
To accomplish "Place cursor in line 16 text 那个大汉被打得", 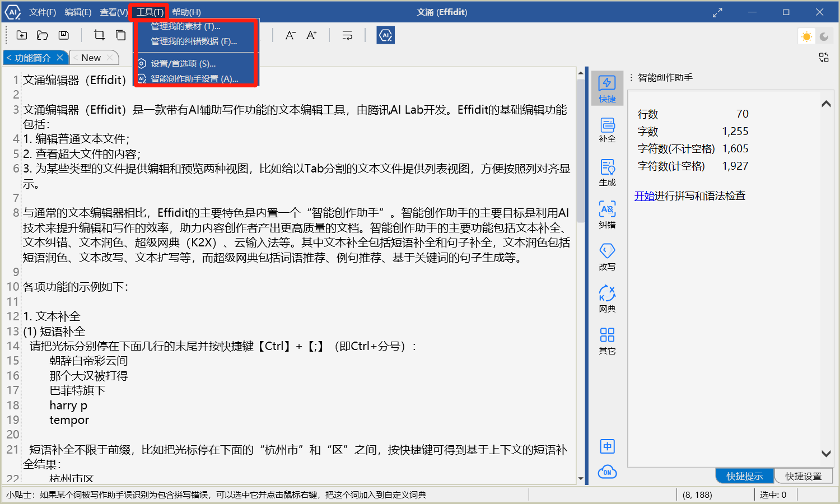I will coord(88,376).
